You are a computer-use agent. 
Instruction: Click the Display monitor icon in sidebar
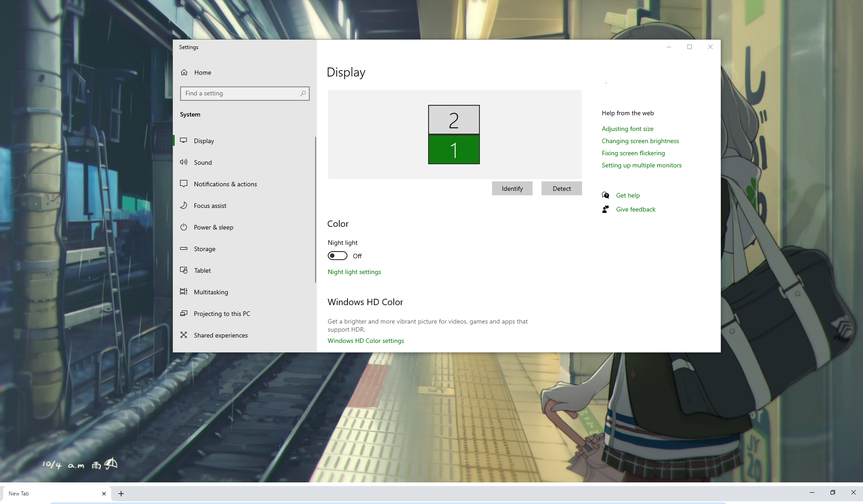184,140
